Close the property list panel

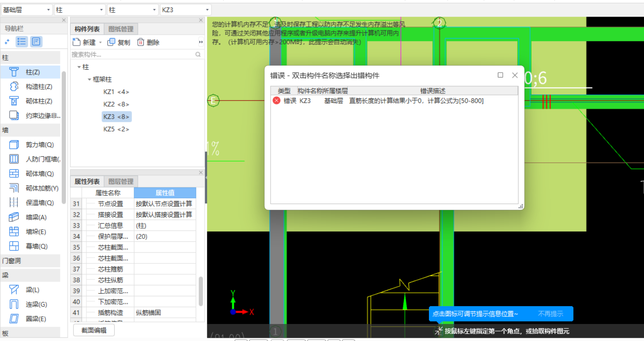(x=201, y=173)
